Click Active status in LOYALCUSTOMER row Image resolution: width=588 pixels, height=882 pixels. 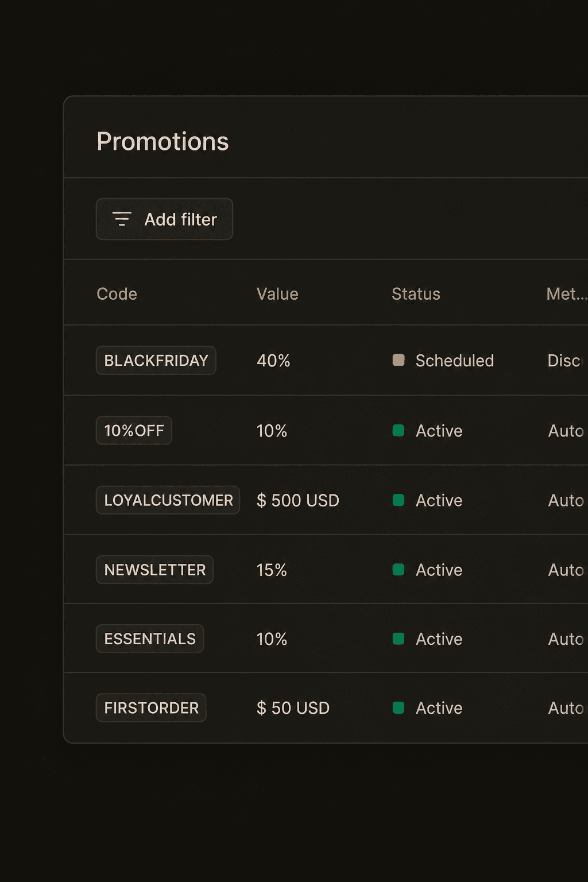click(x=439, y=501)
